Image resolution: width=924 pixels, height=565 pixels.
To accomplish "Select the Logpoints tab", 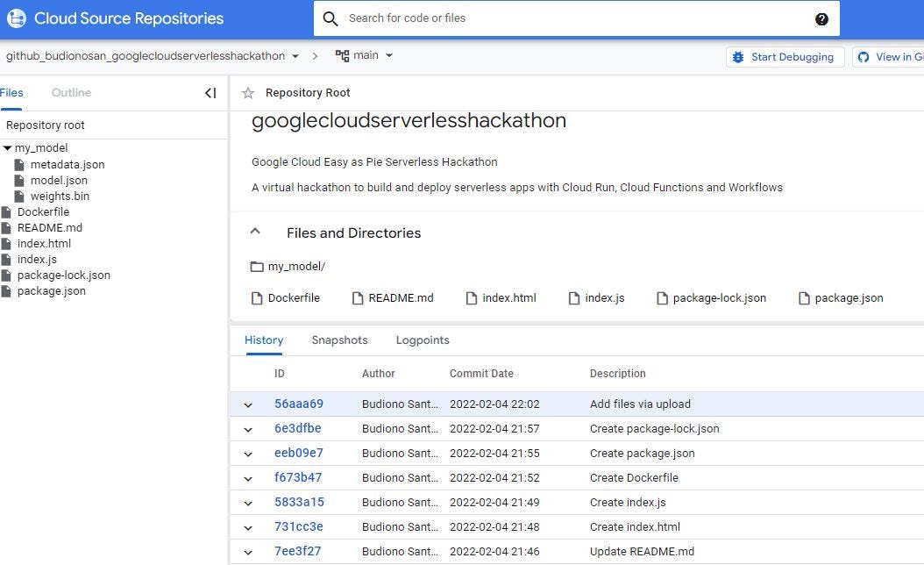I will pos(423,340).
